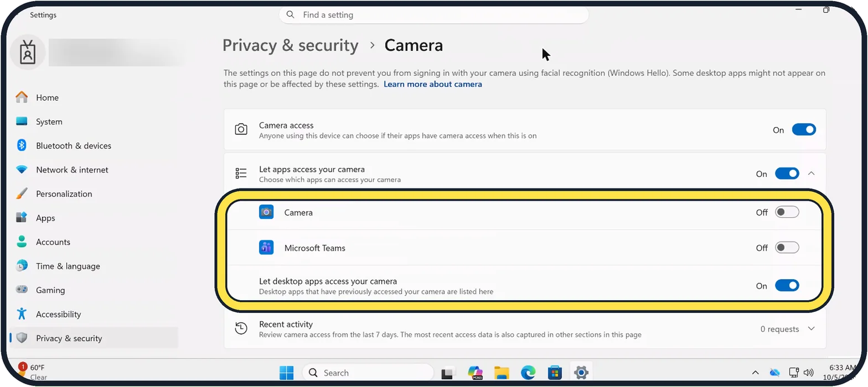Open the Personalization section

coord(94,193)
